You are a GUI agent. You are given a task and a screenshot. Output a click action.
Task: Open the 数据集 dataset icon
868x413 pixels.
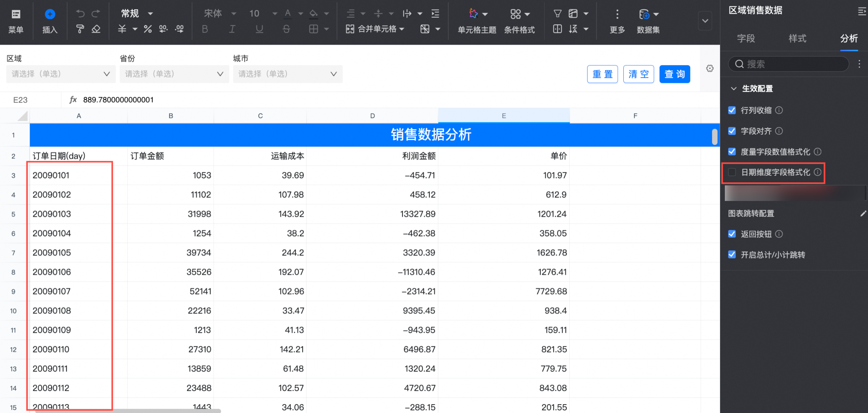[x=644, y=14]
